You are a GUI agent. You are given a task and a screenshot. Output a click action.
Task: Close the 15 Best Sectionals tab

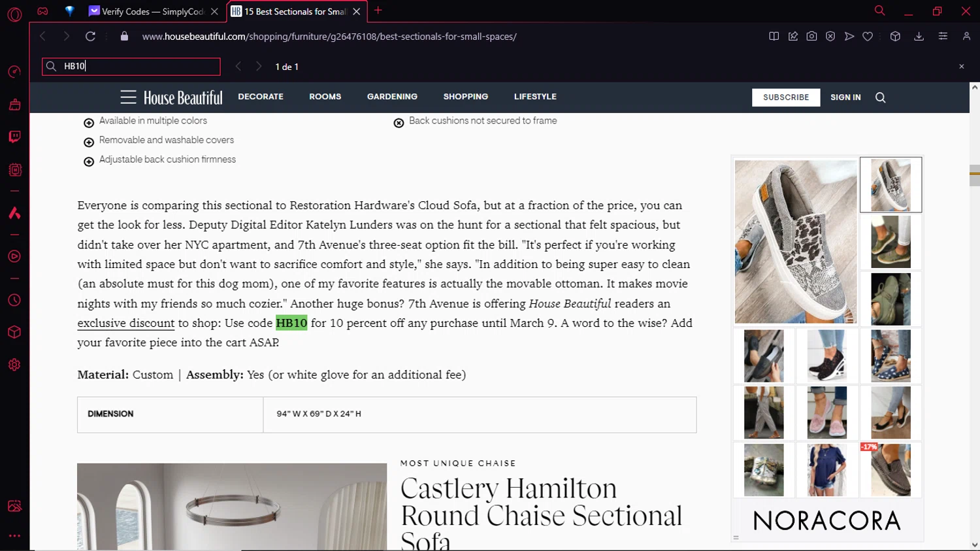coord(356,12)
